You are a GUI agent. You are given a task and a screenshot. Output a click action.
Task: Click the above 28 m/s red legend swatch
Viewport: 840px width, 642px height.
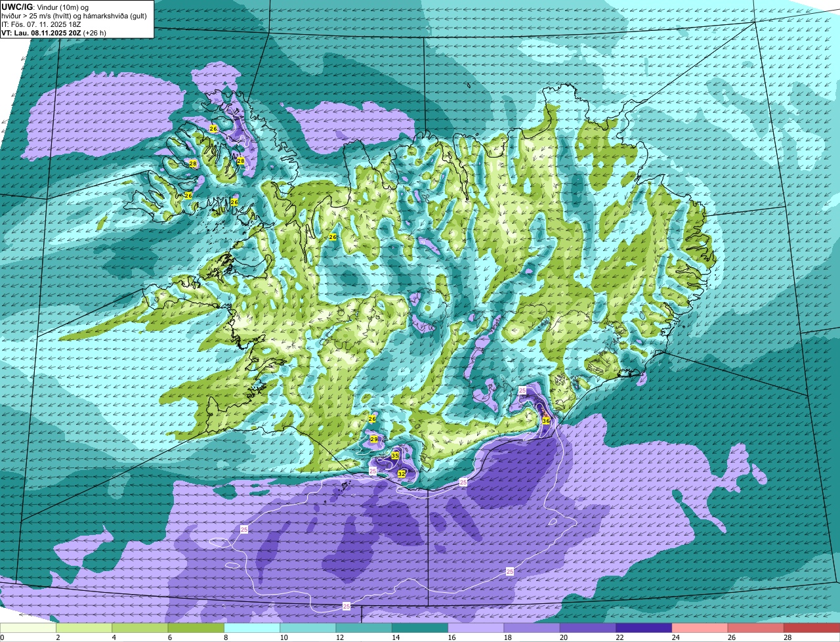point(812,628)
